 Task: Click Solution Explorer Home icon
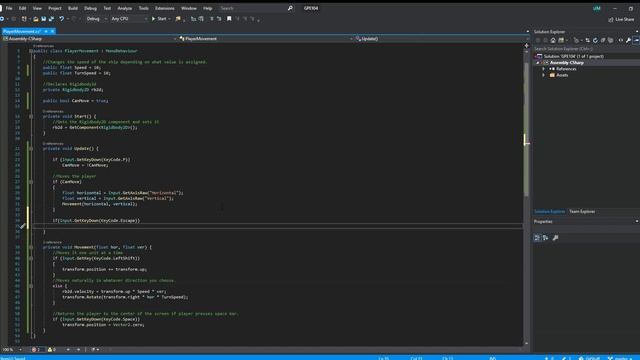pos(553,40)
